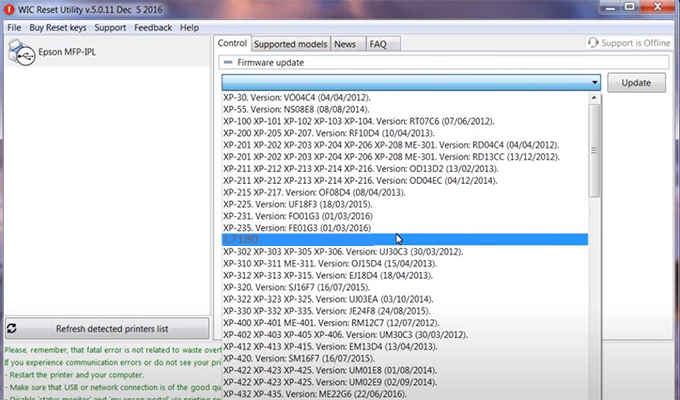The image size is (680, 400).
Task: Select XP-402 XP-403 Version UM30C3 entry
Action: tap(405, 334)
